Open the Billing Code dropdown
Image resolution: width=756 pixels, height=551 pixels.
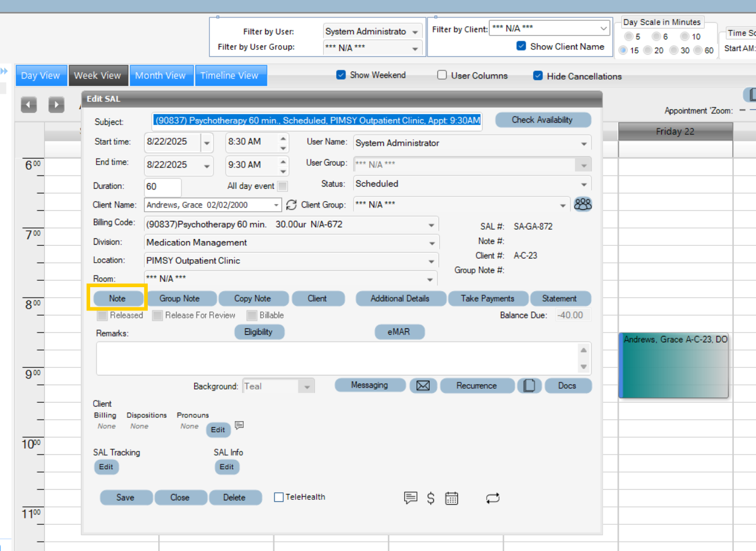(431, 224)
